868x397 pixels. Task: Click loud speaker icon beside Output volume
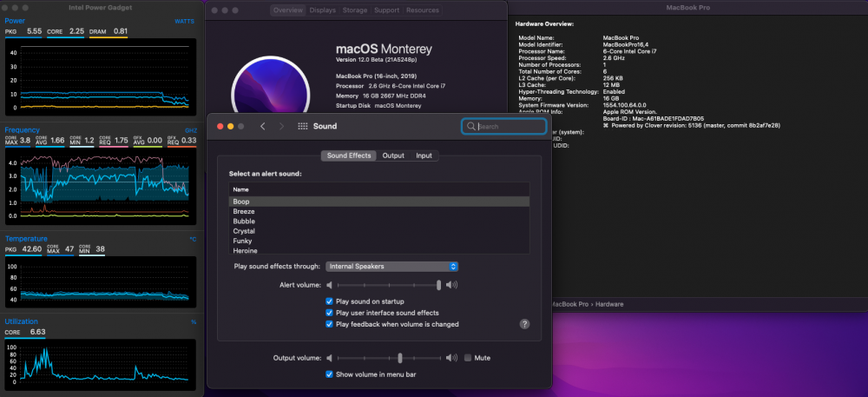(451, 358)
